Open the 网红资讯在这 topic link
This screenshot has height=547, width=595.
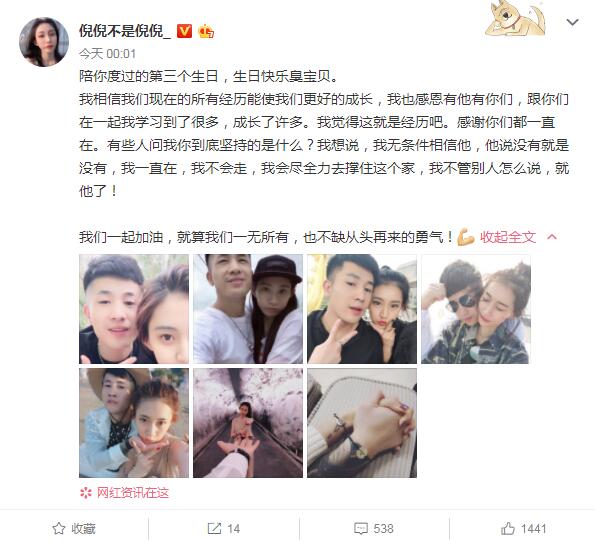133,493
